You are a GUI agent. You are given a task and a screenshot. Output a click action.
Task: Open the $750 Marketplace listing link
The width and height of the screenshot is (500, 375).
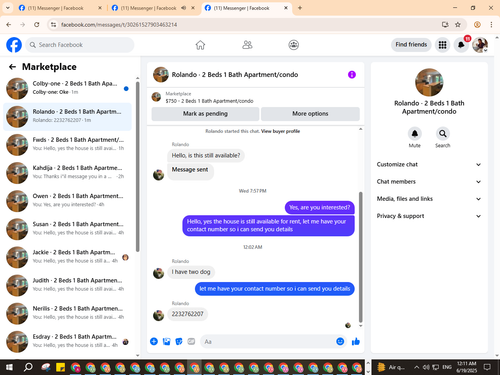click(209, 101)
